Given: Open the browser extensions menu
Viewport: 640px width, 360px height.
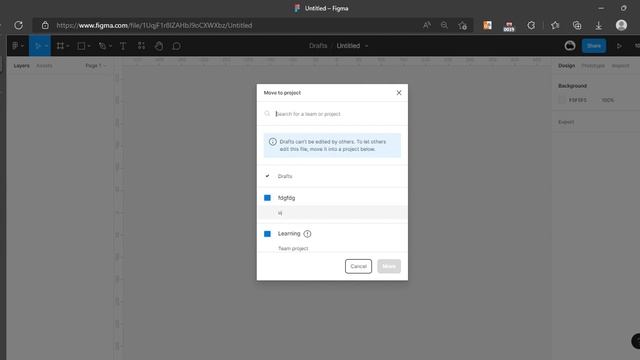Looking at the screenshot, I should click(531, 25).
